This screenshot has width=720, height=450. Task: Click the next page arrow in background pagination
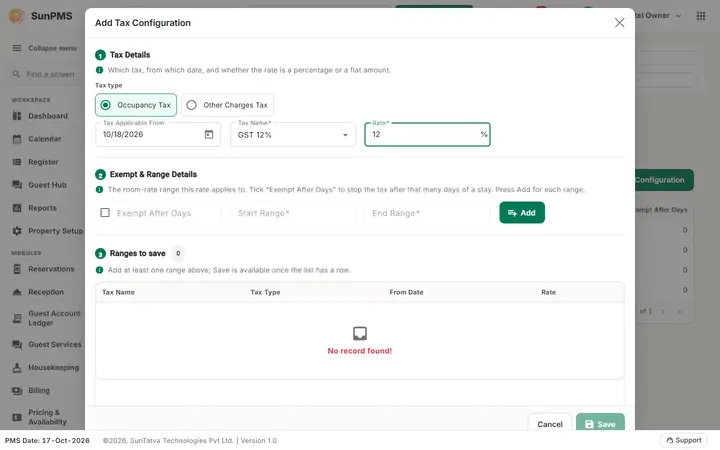click(x=663, y=311)
